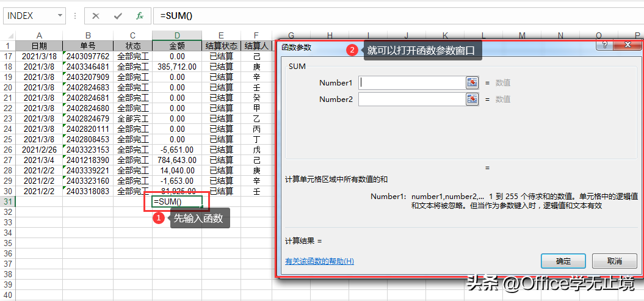Select order number 2402808453

(88, 139)
